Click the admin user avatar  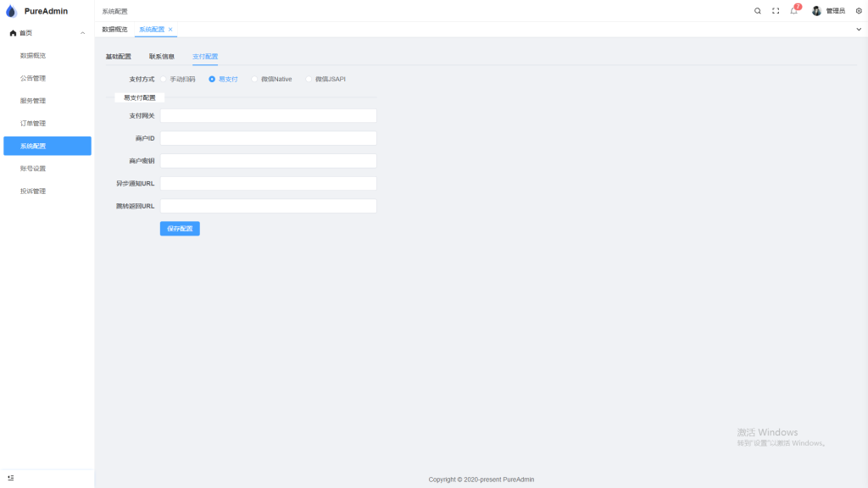[x=816, y=11]
